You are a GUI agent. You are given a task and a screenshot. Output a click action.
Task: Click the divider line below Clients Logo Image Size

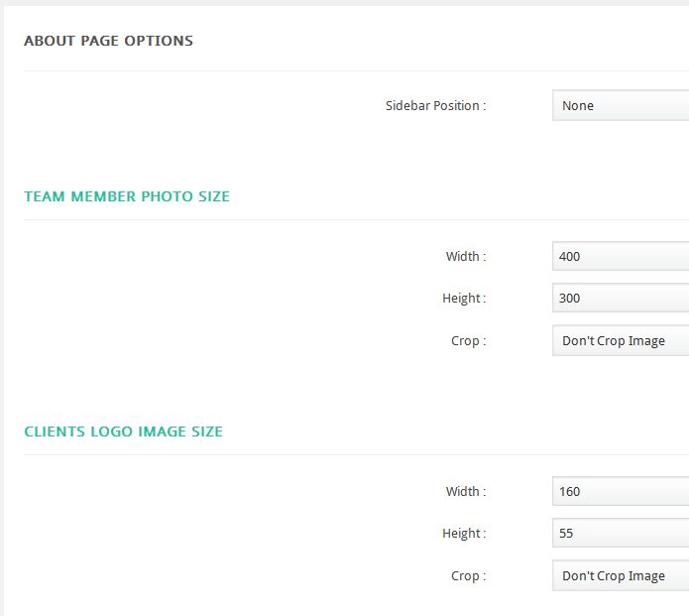356,454
